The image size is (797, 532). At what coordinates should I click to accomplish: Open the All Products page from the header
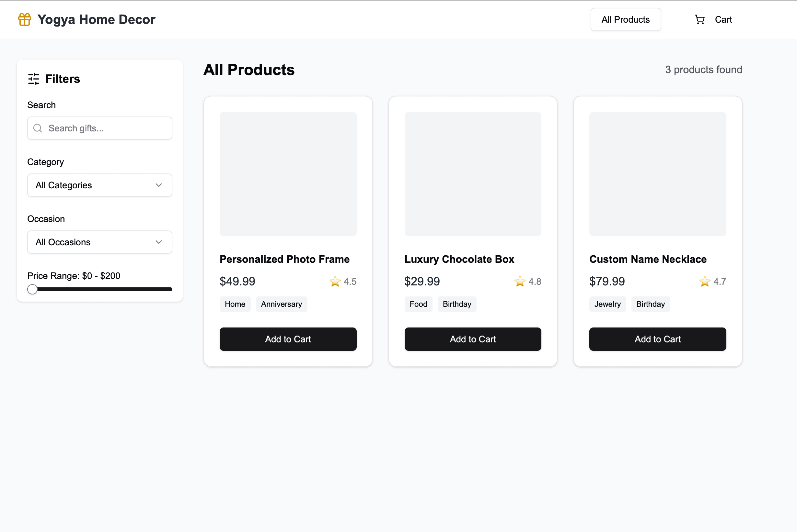tap(626, 19)
